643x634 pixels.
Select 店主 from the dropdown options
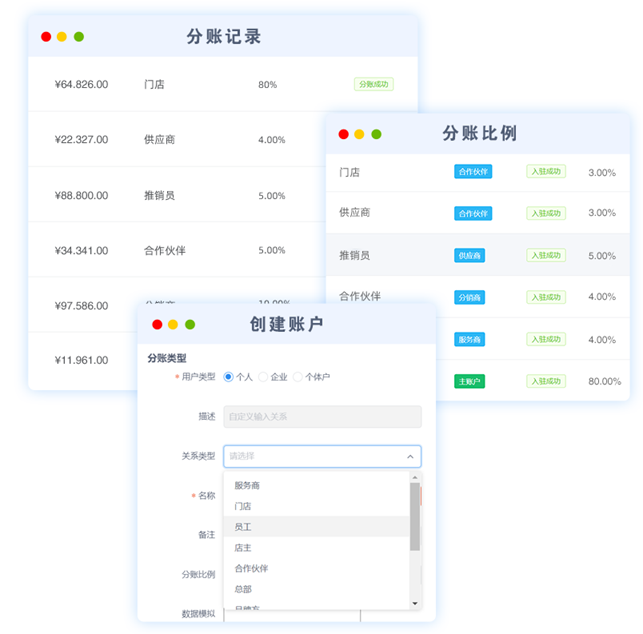click(243, 547)
